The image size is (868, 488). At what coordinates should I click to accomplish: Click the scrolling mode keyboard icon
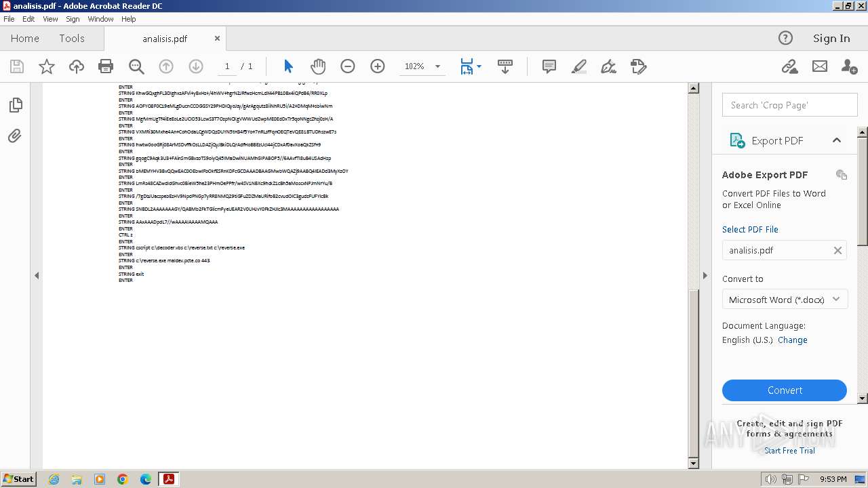coord(505,66)
